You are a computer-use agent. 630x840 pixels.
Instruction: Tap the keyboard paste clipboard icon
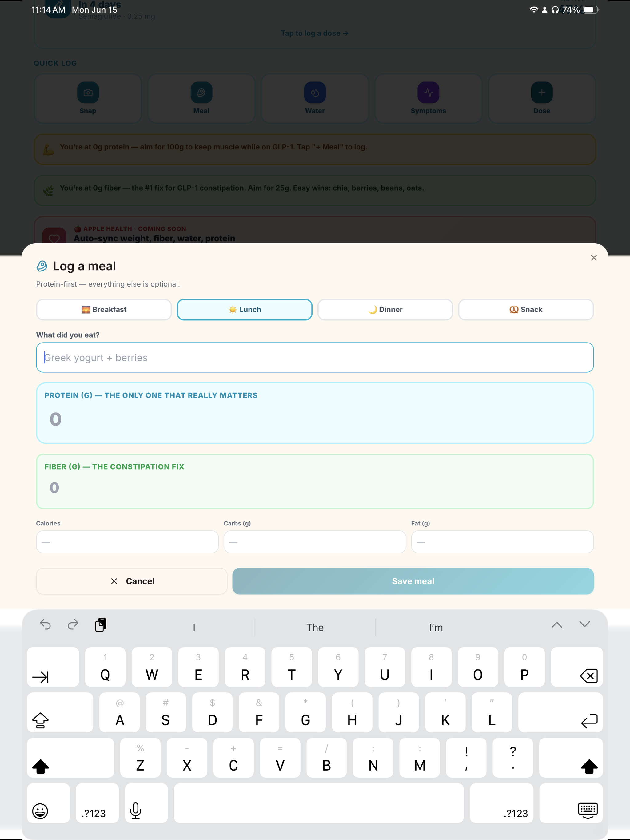pos(101,625)
